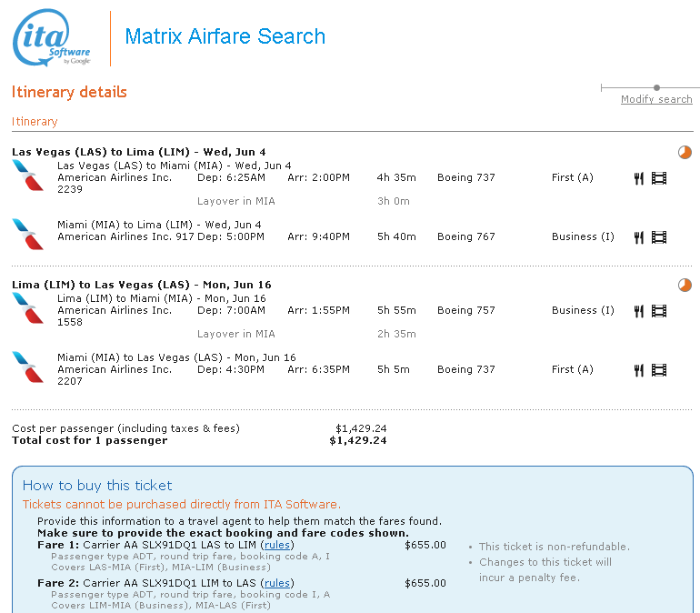This screenshot has height=613, width=700.
Task: Click the meal icon for flight 917
Action: (x=639, y=237)
